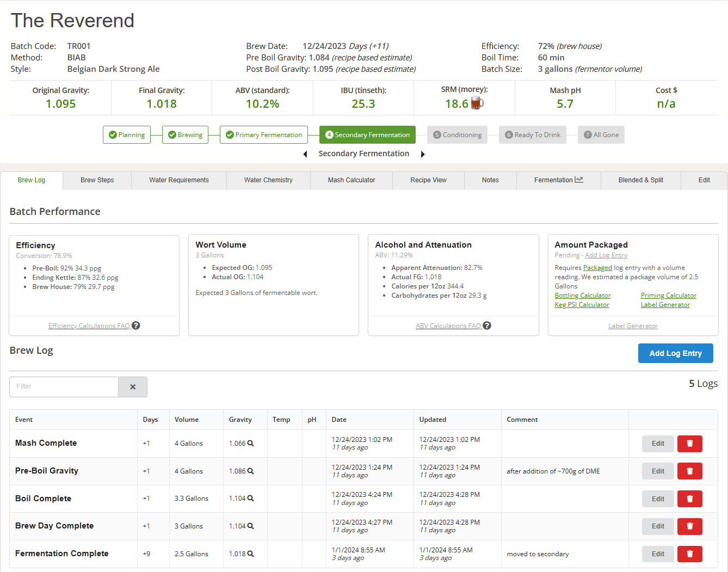Viewport: 728px width, 572px height.
Task: Open the footer Label Generator link
Action: [633, 326]
